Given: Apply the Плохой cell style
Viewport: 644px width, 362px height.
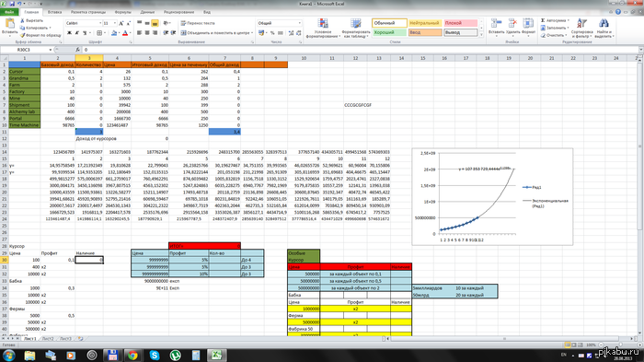Looking at the screenshot, I should (x=460, y=23).
